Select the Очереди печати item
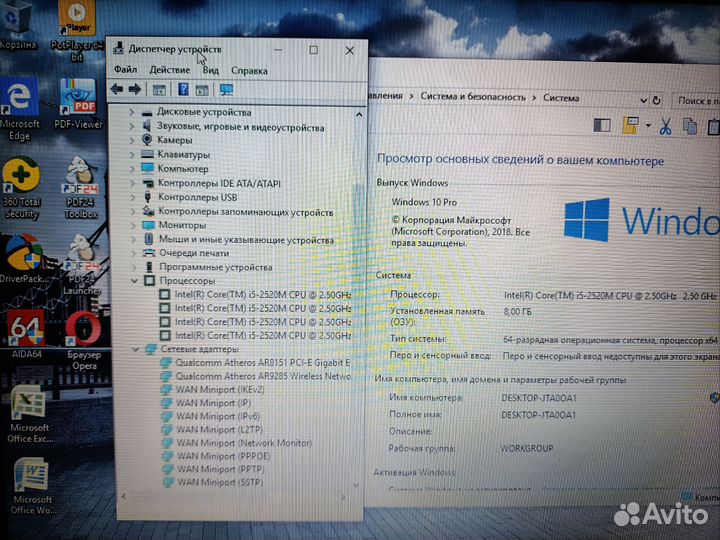720x540 pixels. [194, 253]
